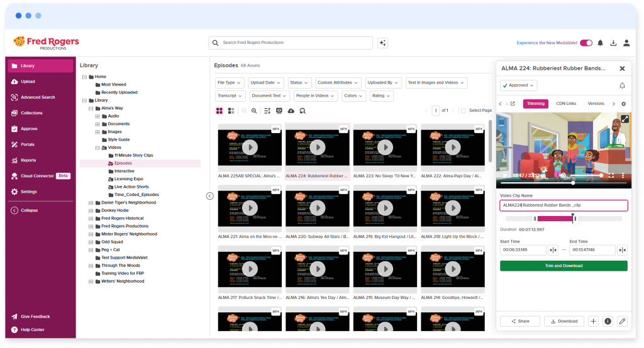This screenshot has width=644, height=348.
Task: Switch to list view of assets
Action: tap(231, 111)
